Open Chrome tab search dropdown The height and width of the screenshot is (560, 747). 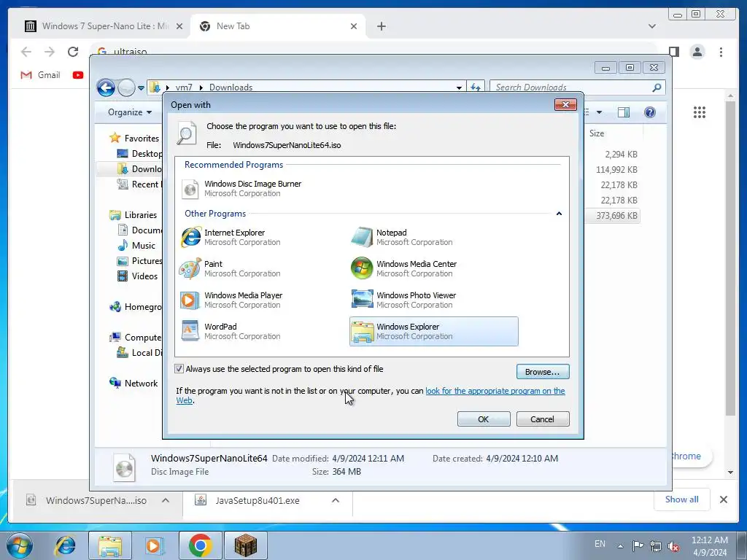point(651,26)
